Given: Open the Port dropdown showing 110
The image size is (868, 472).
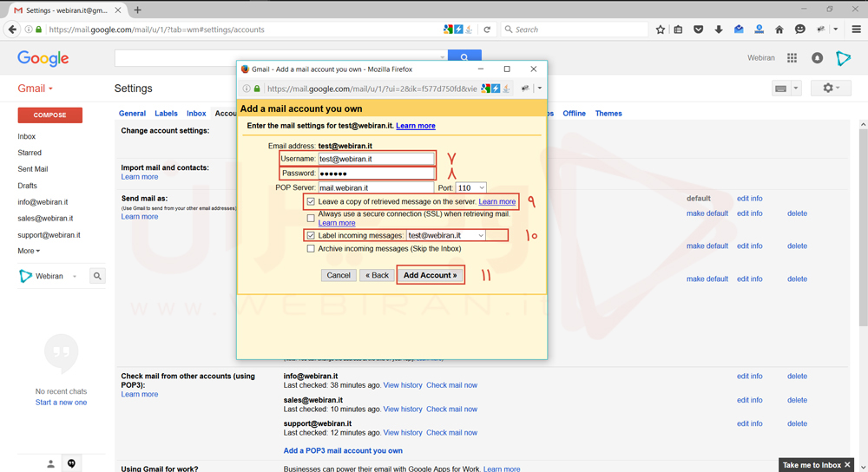Looking at the screenshot, I should 470,187.
